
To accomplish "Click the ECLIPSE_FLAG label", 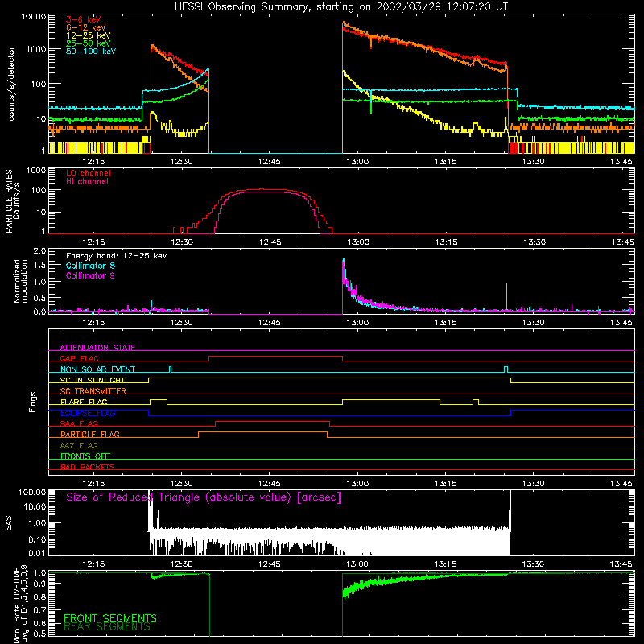I will [x=88, y=413].
